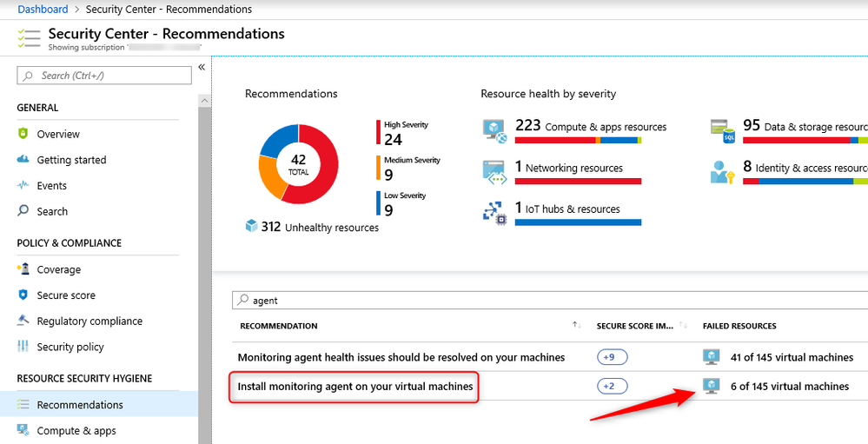The height and width of the screenshot is (444, 868).
Task: Select Recommendations in the sidebar
Action: pos(97,404)
